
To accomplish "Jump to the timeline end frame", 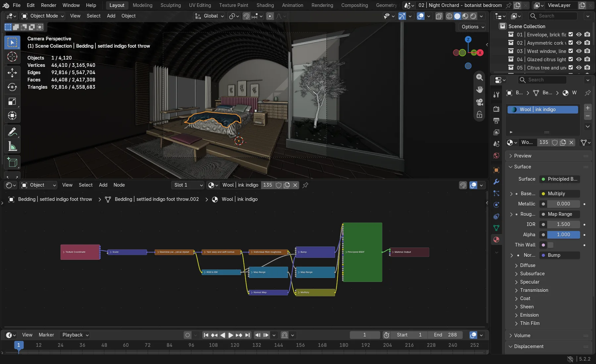I will pyautogui.click(x=248, y=335).
